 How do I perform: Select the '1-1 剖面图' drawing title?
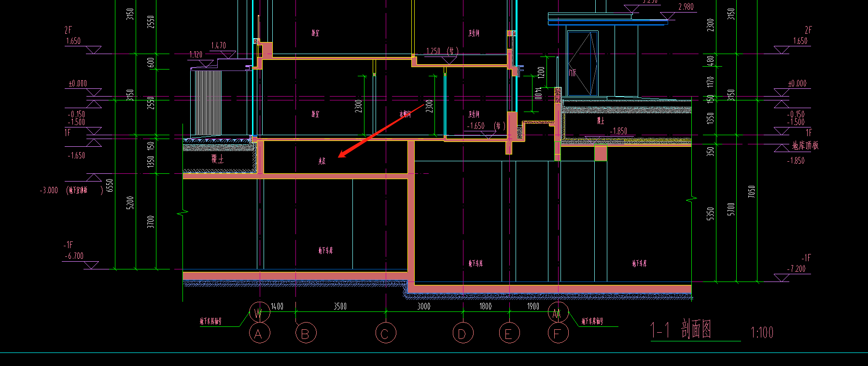[681, 329]
